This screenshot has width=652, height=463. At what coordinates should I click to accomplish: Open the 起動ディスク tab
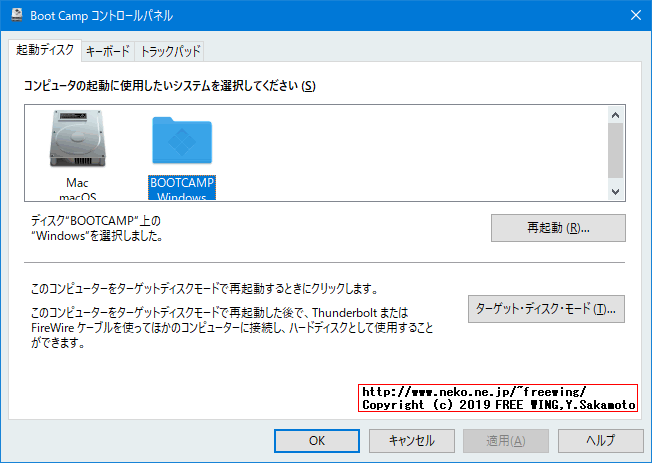point(45,50)
